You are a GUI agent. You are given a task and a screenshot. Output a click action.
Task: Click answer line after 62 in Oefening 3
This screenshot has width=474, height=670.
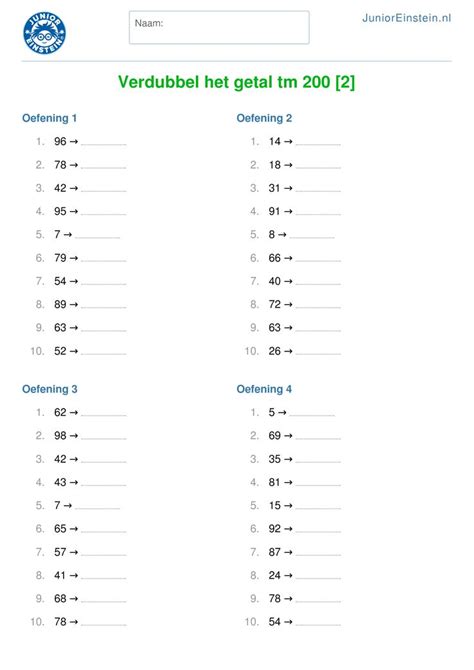103,415
